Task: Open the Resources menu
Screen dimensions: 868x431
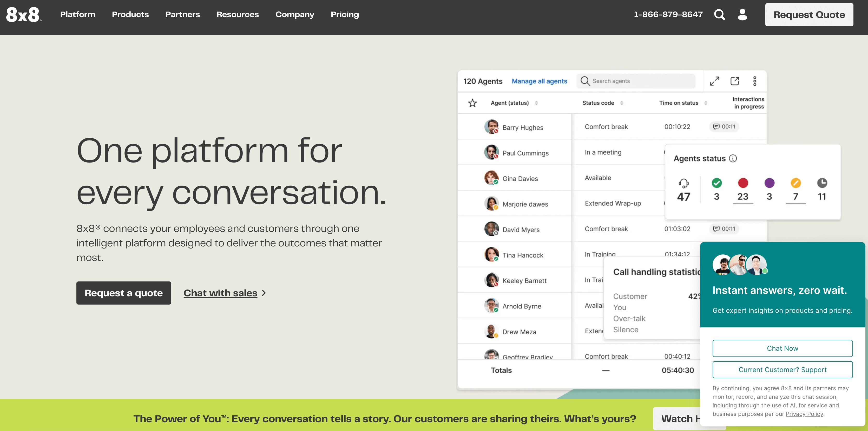Action: click(x=238, y=15)
